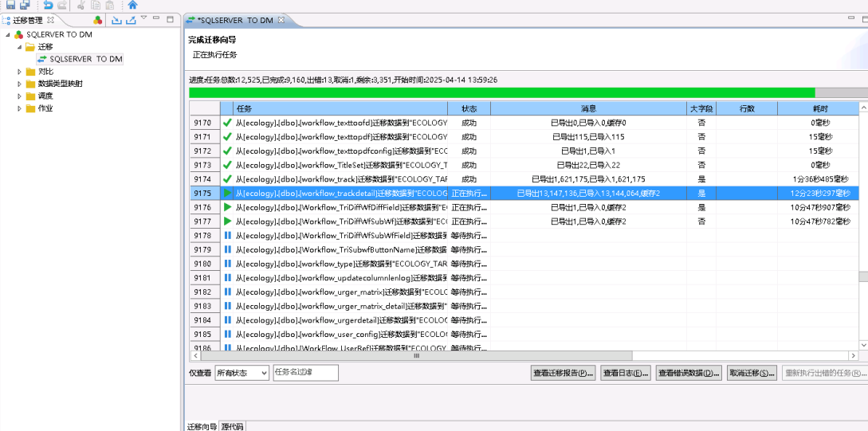Viewport: 868px width, 431px height.
Task: Click the Cut scissors icon
Action: click(x=81, y=5)
